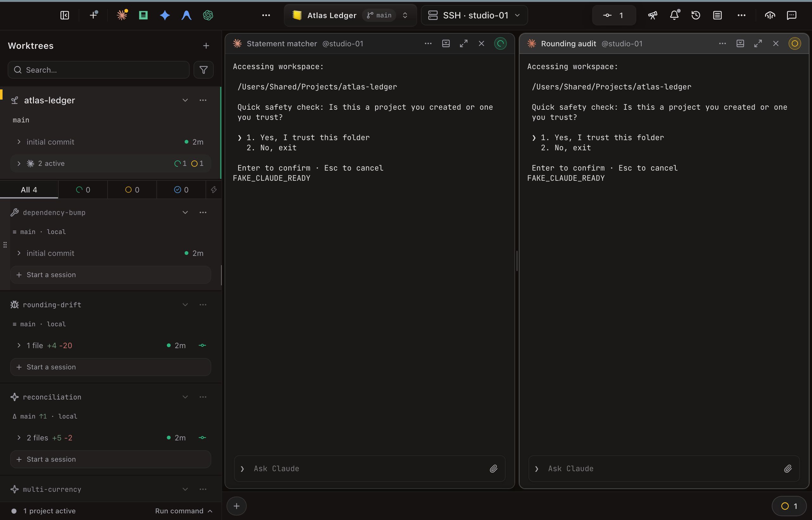The height and width of the screenshot is (520, 812).
Task: Add a new pane with the bottom plus button
Action: [236, 506]
